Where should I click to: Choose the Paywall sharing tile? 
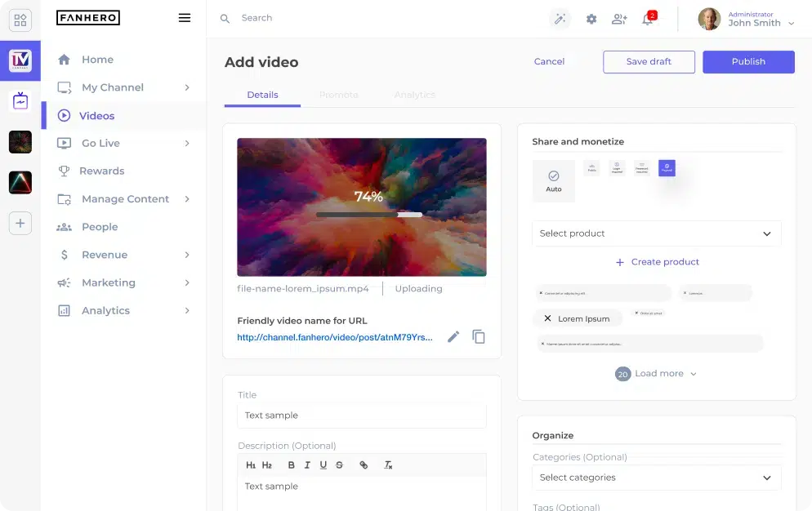pos(667,168)
